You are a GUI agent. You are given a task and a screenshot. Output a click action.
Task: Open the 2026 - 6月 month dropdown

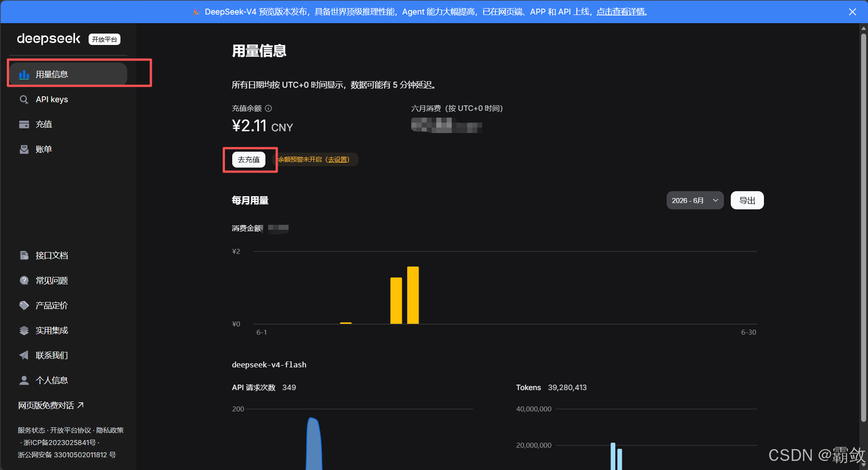coord(695,200)
